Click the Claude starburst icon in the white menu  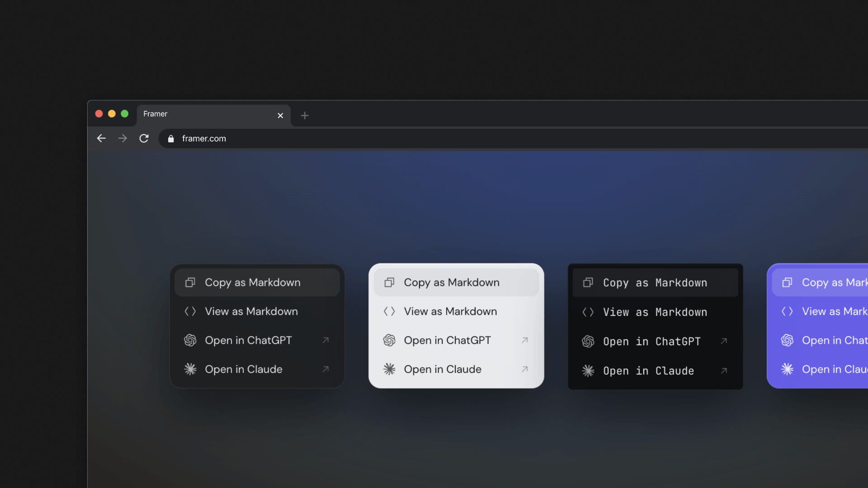tap(389, 369)
